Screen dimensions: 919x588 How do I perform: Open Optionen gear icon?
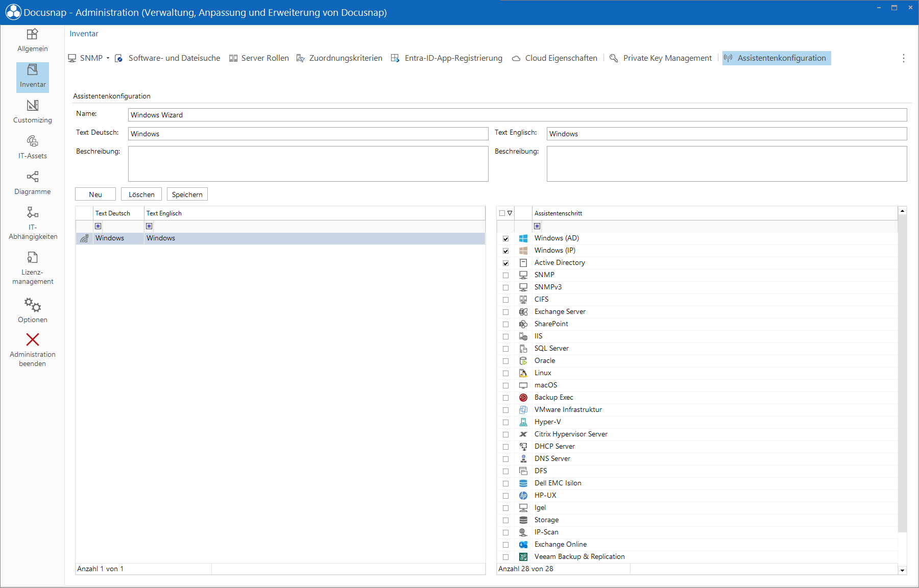(x=33, y=305)
